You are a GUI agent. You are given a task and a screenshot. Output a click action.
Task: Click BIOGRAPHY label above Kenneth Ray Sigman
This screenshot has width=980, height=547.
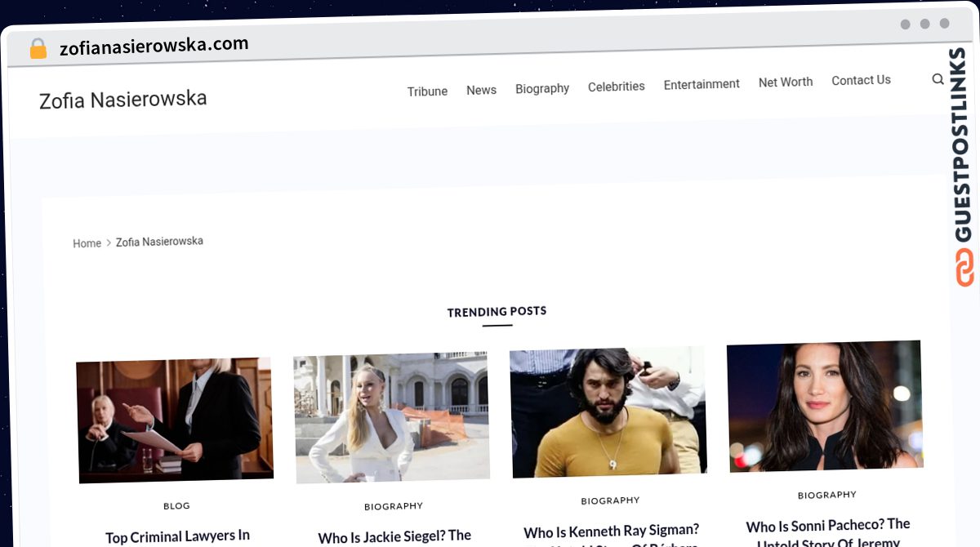(610, 500)
